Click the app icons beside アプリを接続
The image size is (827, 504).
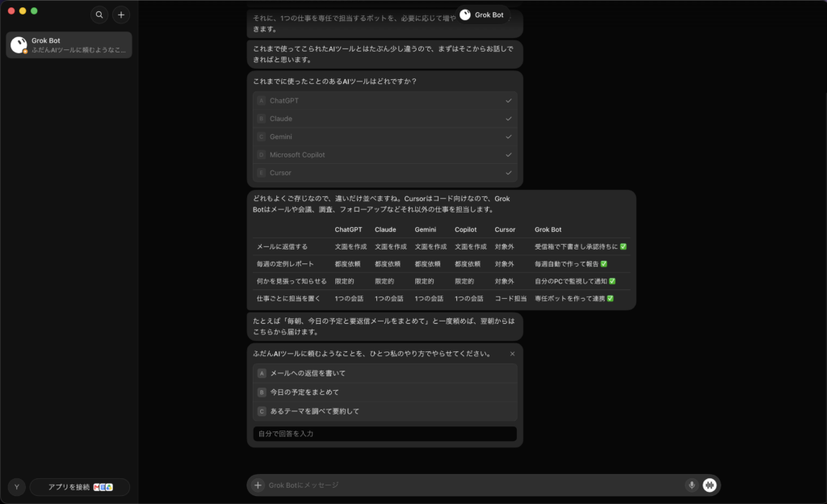103,487
